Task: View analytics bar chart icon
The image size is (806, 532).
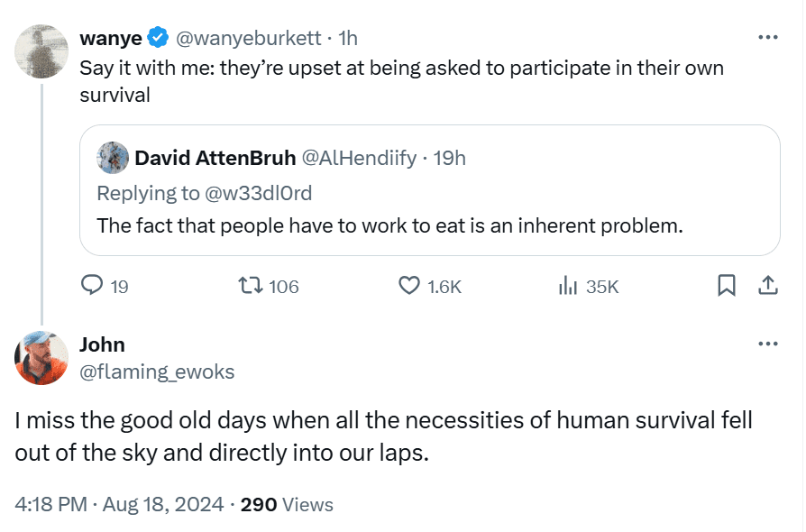Action: (x=568, y=286)
